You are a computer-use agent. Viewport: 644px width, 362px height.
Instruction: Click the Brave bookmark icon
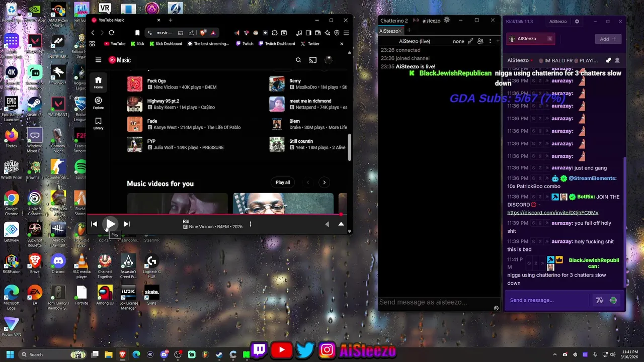137,33
